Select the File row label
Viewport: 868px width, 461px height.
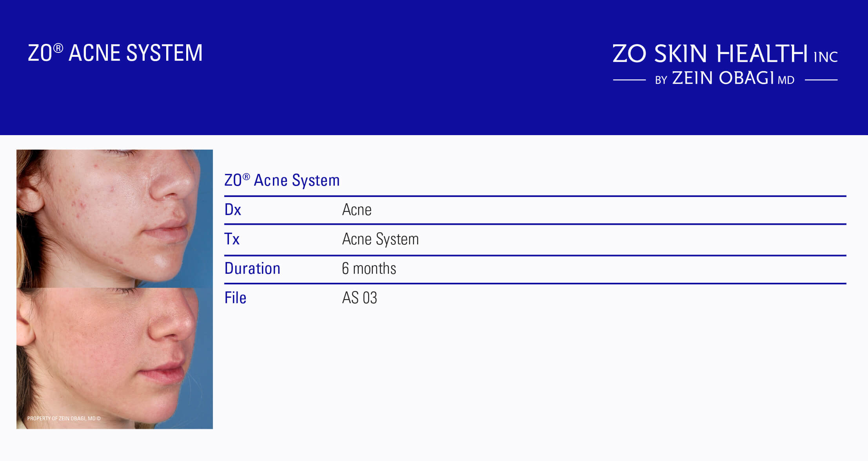pyautogui.click(x=235, y=298)
